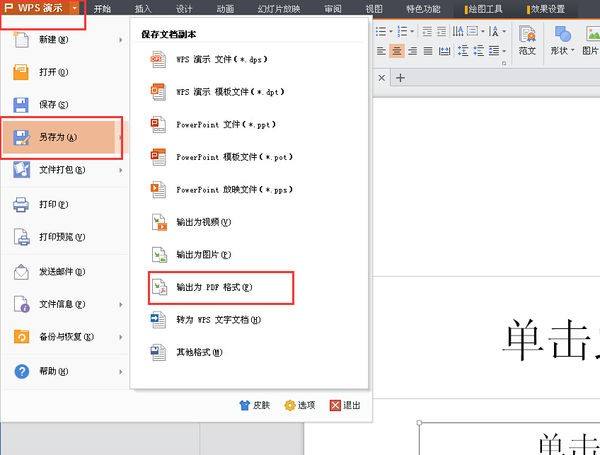Open 选项 options button
This screenshot has width=600, height=455.
[x=300, y=405]
